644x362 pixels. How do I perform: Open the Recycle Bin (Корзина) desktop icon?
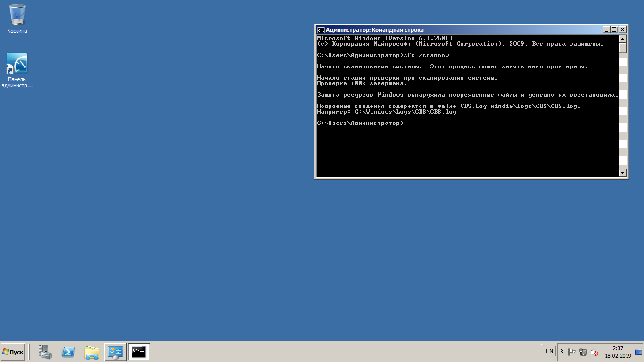point(17,19)
